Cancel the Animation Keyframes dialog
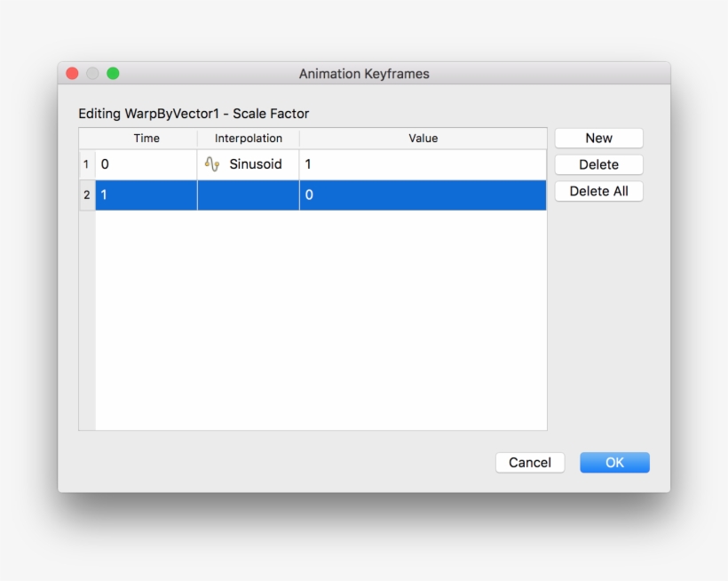Image resolution: width=728 pixels, height=581 pixels. 530,462
